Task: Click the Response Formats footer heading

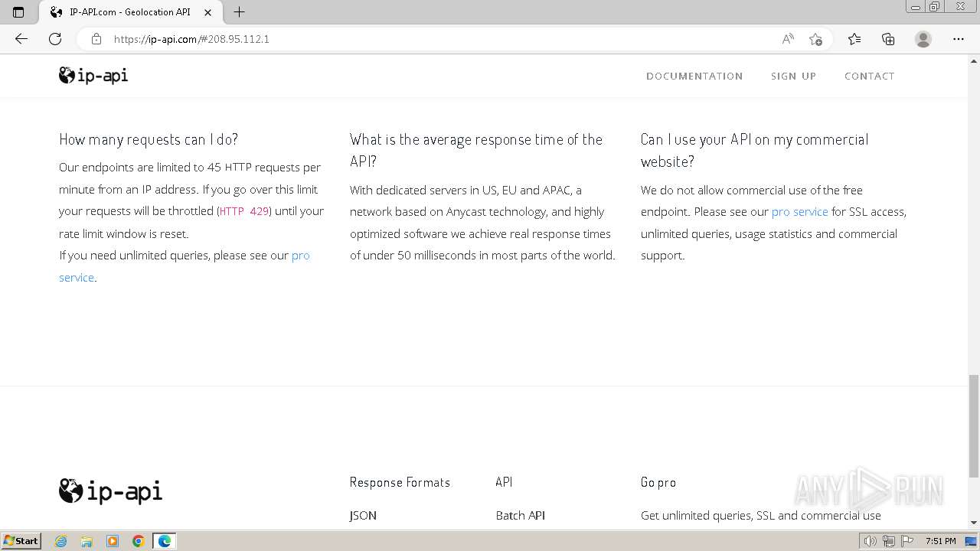Action: point(400,482)
